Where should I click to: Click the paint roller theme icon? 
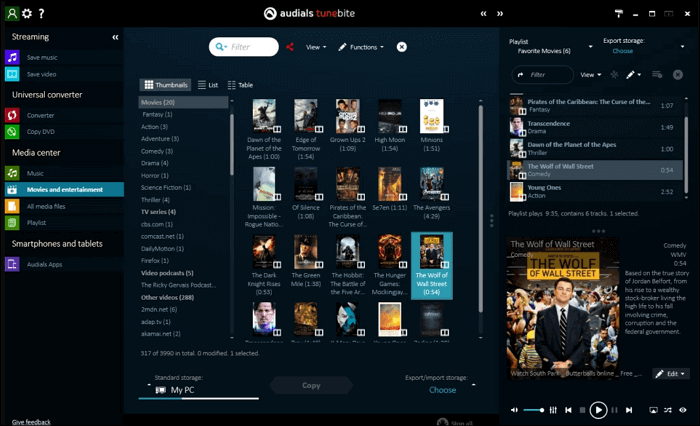[618, 13]
